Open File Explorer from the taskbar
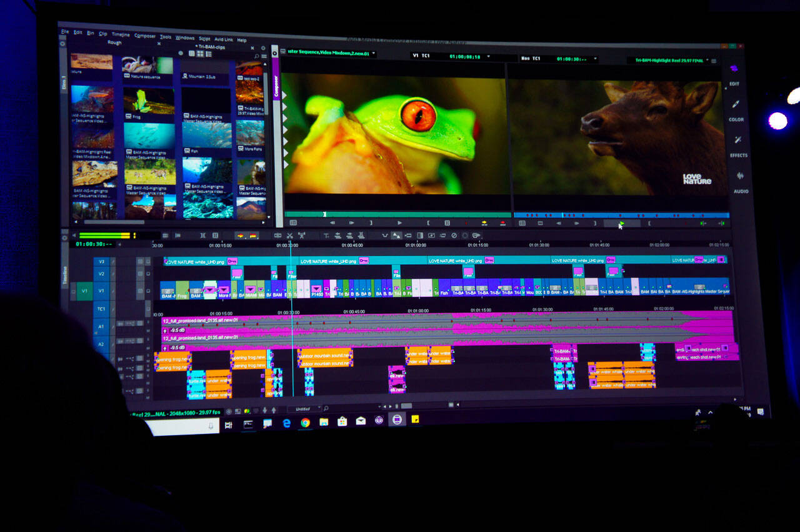Viewport: 800px width, 532px height. (x=324, y=422)
